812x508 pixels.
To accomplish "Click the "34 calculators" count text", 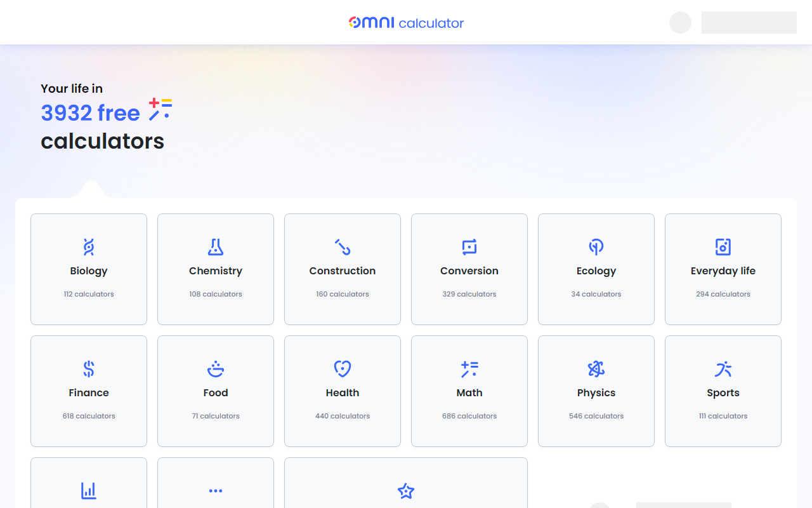I will (596, 294).
